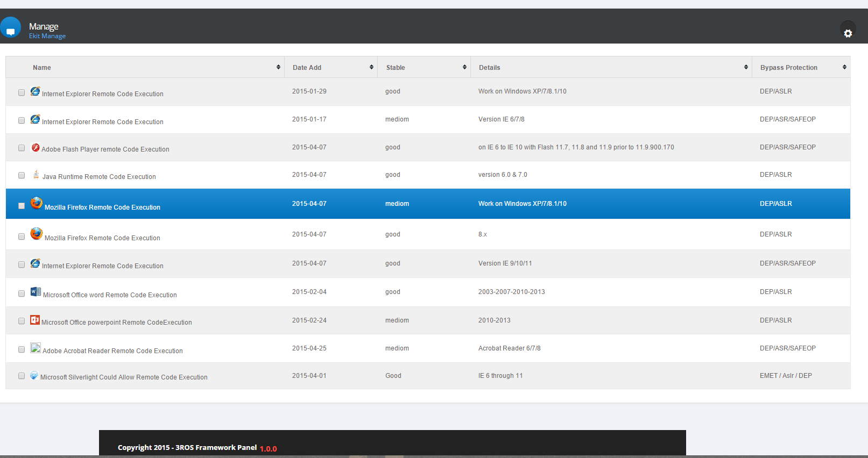
Task: Sort by Stable column arrow
Action: pos(464,67)
